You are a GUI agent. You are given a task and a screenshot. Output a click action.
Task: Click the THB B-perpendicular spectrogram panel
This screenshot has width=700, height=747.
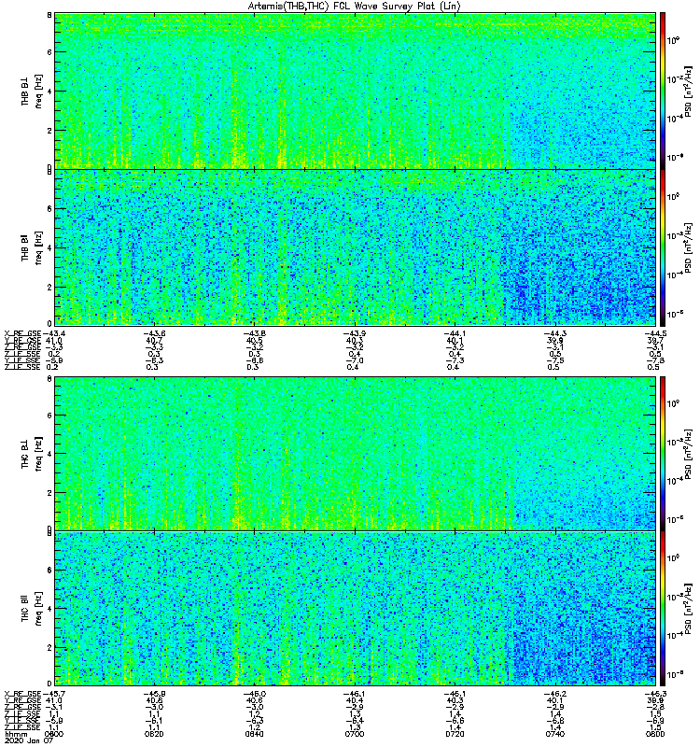point(356,91)
